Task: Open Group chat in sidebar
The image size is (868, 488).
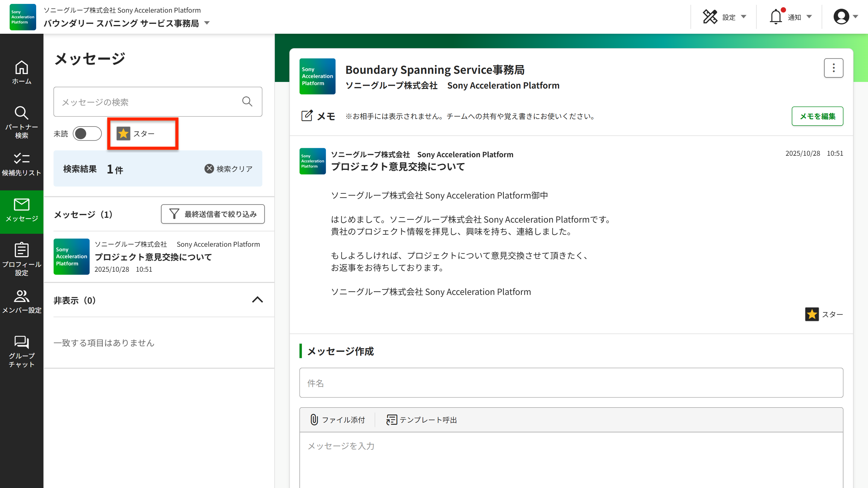Action: (x=22, y=351)
